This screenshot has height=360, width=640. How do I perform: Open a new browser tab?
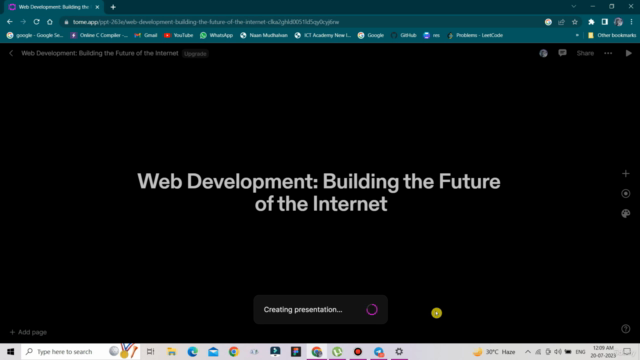113,7
